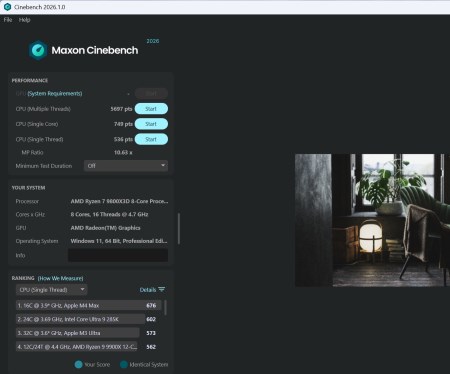Click the left panel vertical scrollbar
Viewport: 450px width, 374px height.
coord(179,229)
